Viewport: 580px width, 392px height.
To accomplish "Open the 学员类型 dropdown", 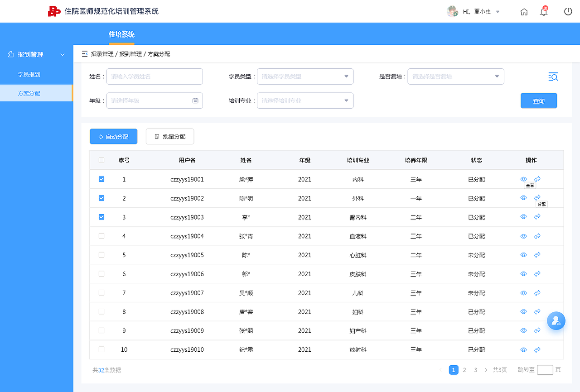I will pos(304,76).
